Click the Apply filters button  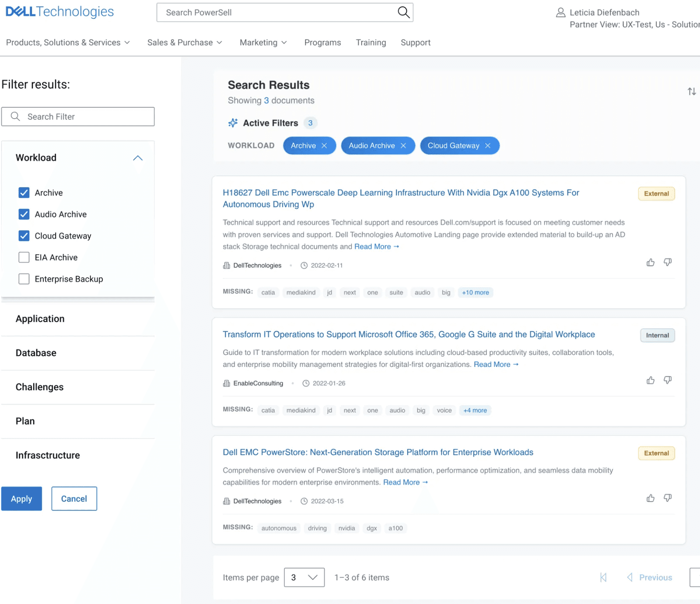[x=21, y=499]
